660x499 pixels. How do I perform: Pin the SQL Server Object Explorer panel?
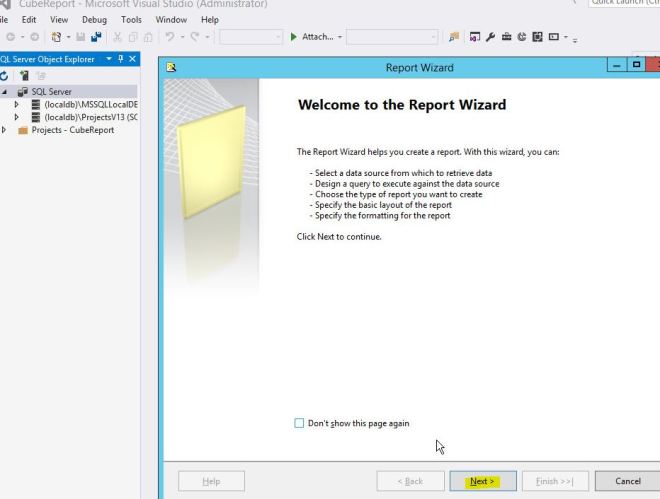(120, 59)
